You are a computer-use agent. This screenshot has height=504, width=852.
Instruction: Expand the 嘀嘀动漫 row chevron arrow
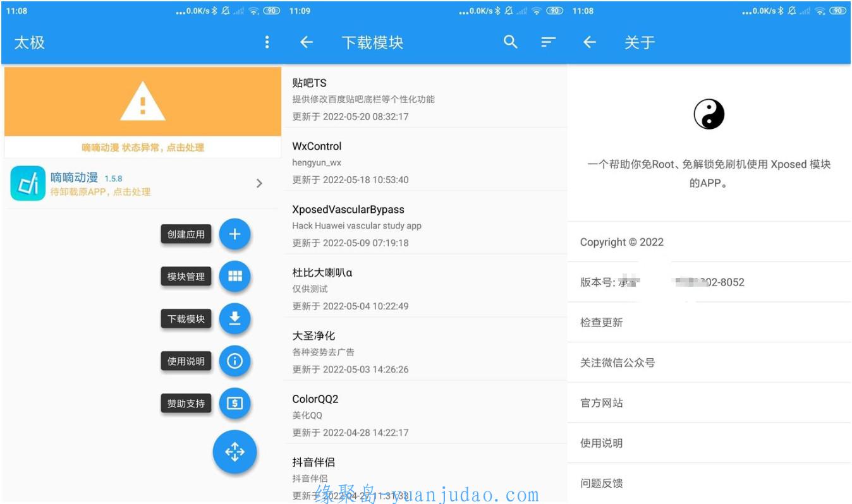point(259,183)
